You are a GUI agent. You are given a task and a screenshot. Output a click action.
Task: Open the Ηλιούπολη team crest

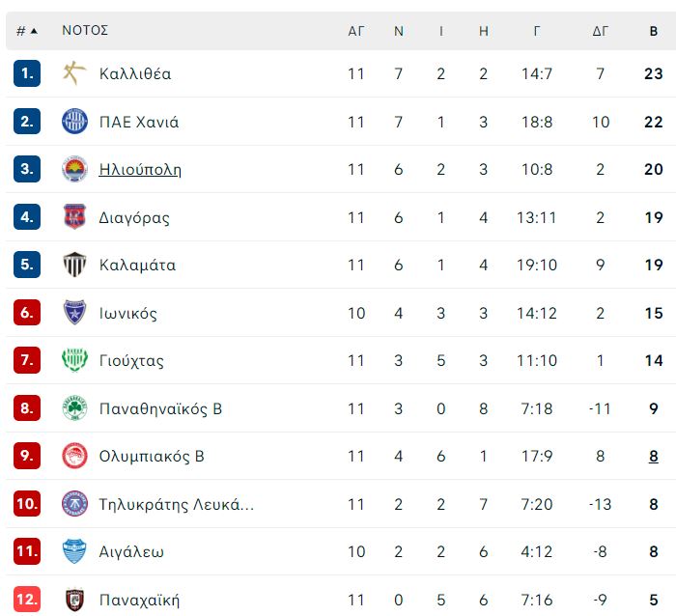click(x=74, y=169)
